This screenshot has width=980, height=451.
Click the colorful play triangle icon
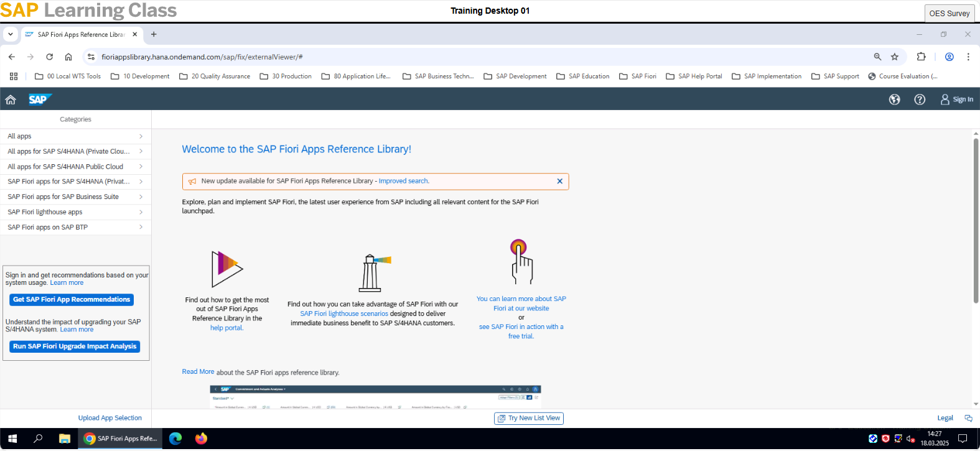226,269
